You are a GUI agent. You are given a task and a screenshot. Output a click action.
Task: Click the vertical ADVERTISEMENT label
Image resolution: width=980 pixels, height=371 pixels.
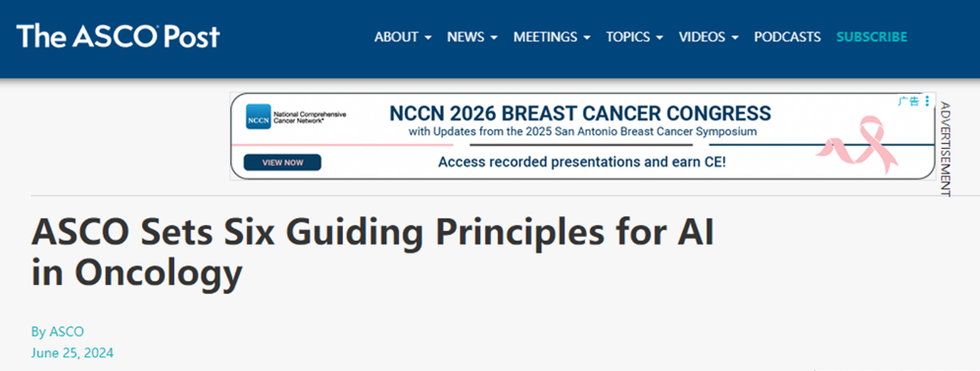click(x=945, y=149)
